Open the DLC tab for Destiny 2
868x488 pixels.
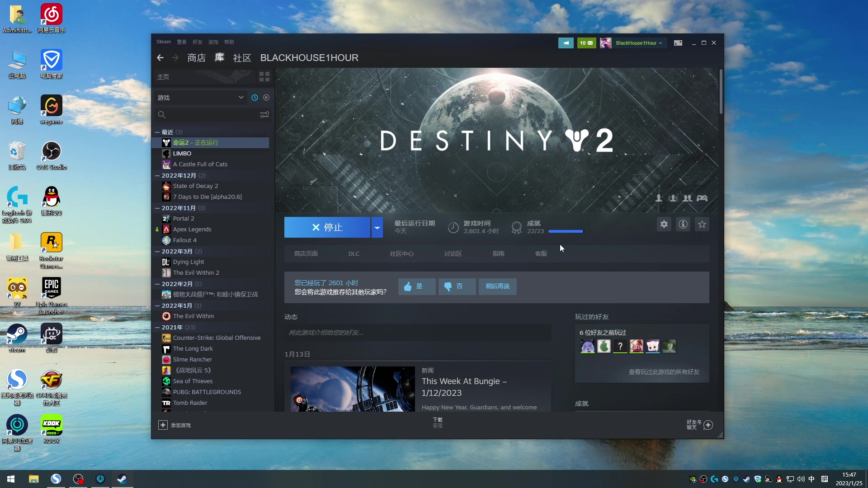coord(354,254)
